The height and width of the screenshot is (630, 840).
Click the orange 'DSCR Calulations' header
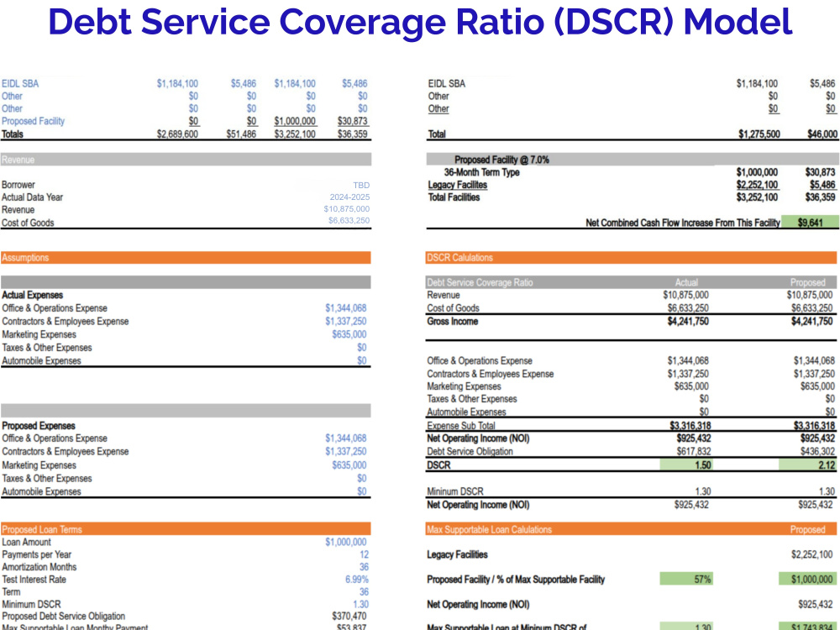click(x=632, y=258)
